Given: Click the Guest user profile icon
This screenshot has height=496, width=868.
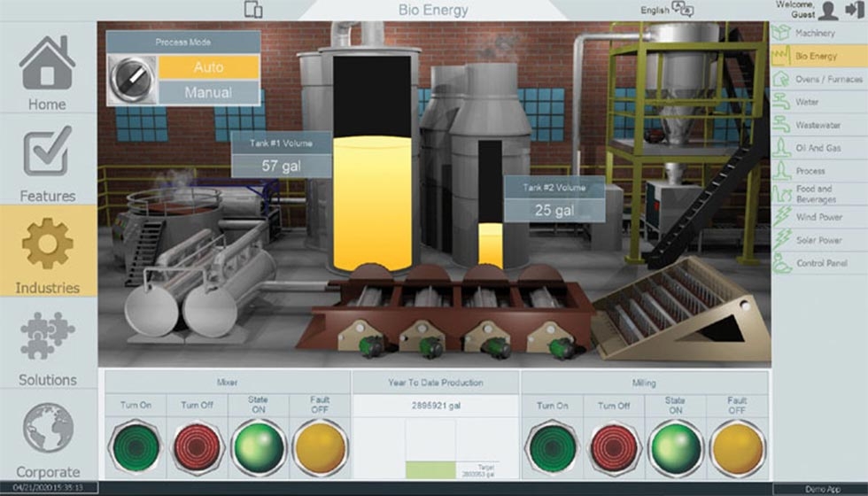Looking at the screenshot, I should pos(828,11).
